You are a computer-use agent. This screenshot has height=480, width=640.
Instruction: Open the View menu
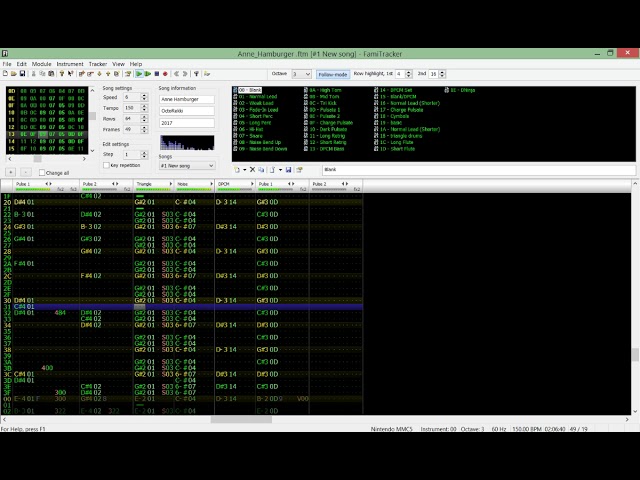point(118,64)
